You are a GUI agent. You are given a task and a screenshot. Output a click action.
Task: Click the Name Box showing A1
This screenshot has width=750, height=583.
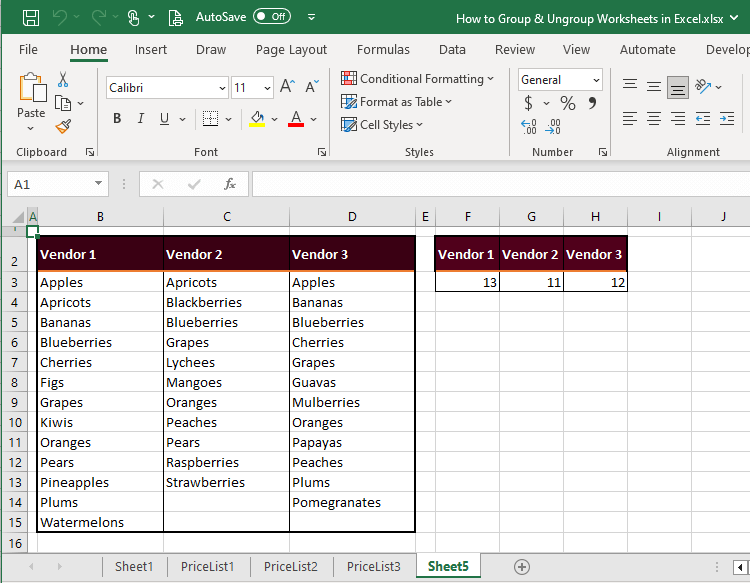point(48,184)
